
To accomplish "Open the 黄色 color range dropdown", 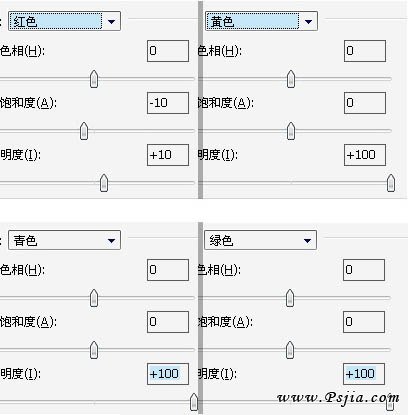I will 261,22.
